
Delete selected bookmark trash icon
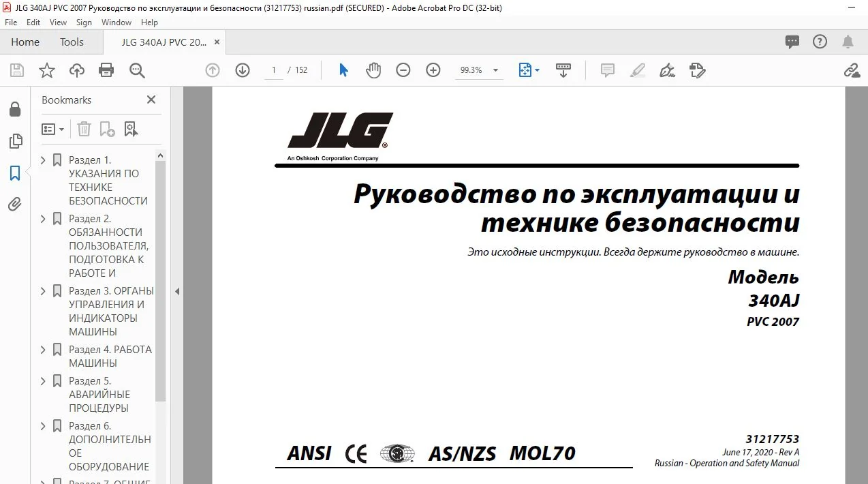tap(84, 129)
